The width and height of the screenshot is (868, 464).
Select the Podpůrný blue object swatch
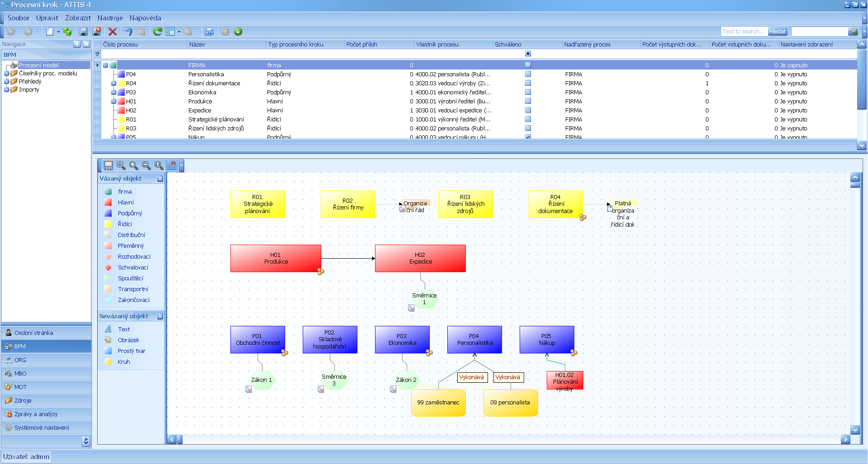[108, 213]
